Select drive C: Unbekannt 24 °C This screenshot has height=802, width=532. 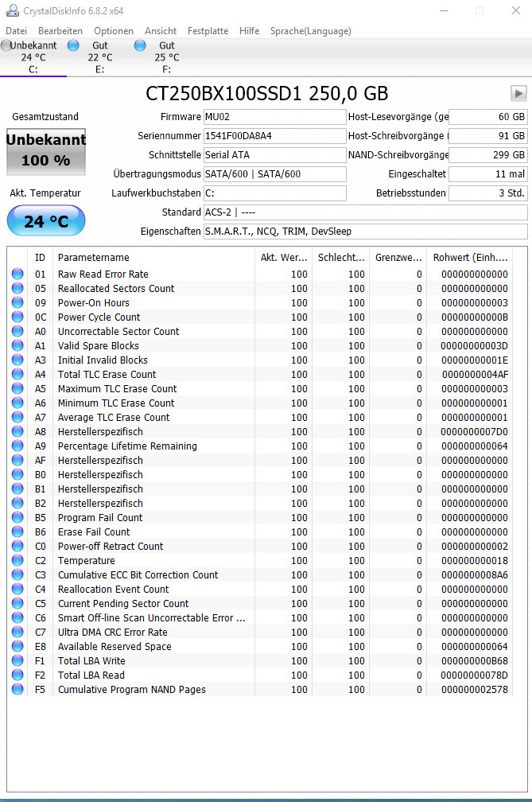point(33,56)
